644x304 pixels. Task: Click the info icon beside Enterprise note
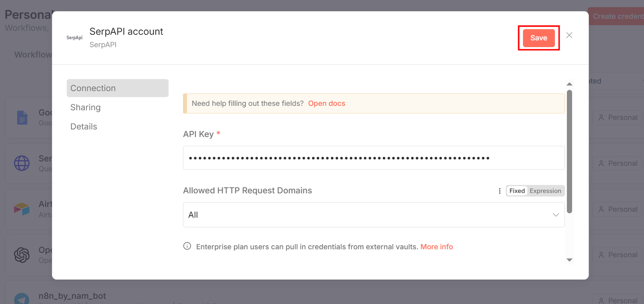coord(187,246)
